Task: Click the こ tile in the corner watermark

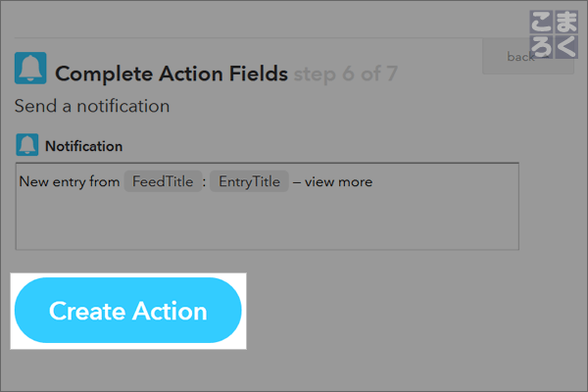Action: coord(541,23)
